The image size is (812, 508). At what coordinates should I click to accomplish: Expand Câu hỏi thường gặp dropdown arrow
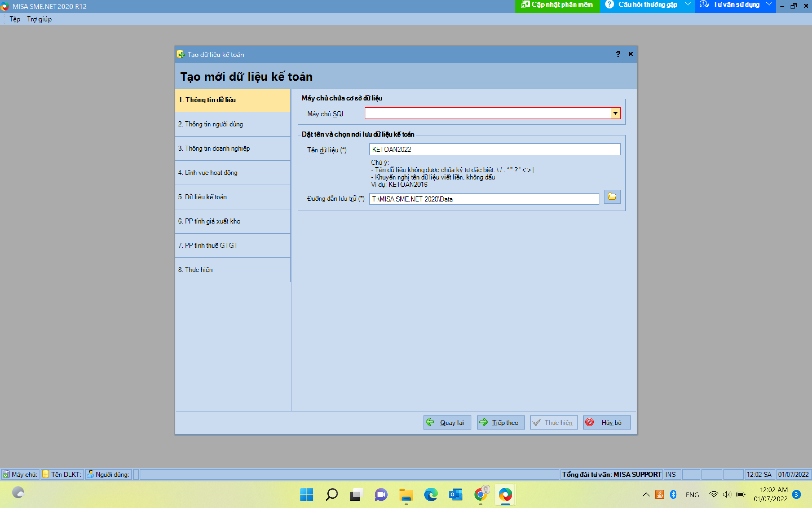(x=688, y=4)
